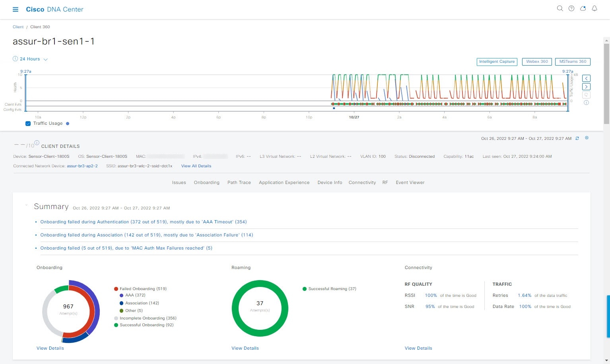Image resolution: width=610 pixels, height=364 pixels.
Task: Click the assur-br1-sen1-1 client title
Action: [54, 41]
